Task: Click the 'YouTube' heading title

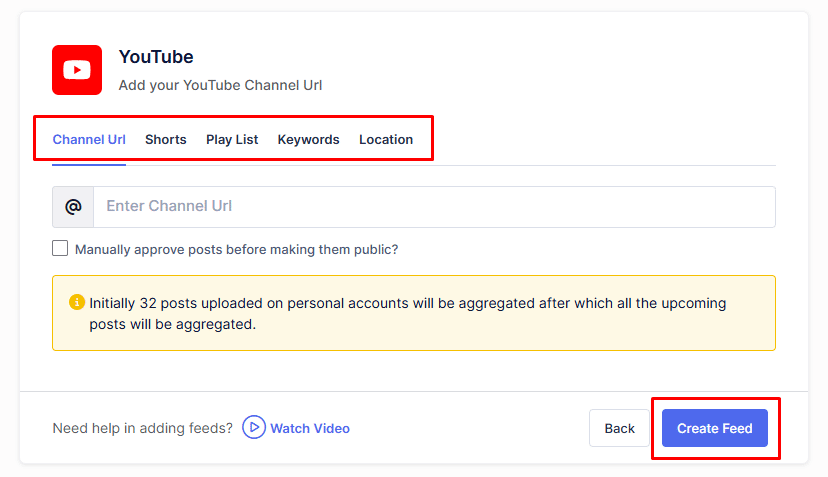Action: click(156, 57)
